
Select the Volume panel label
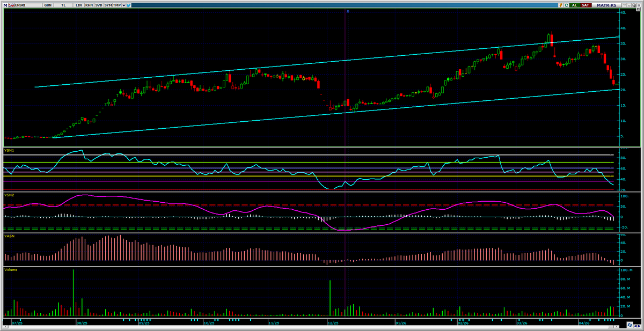[x=10, y=269]
